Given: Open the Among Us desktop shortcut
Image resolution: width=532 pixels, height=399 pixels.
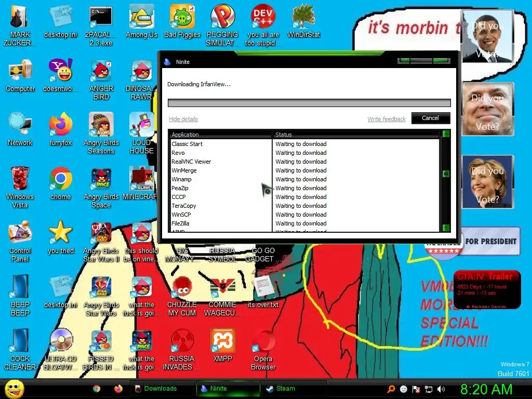Looking at the screenshot, I should pyautogui.click(x=141, y=21).
